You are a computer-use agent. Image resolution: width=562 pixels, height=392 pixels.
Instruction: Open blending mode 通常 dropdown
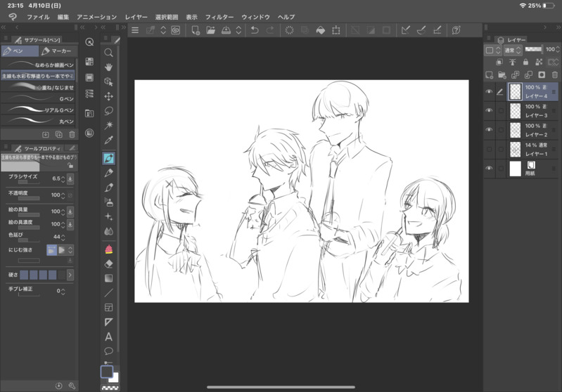pyautogui.click(x=513, y=50)
